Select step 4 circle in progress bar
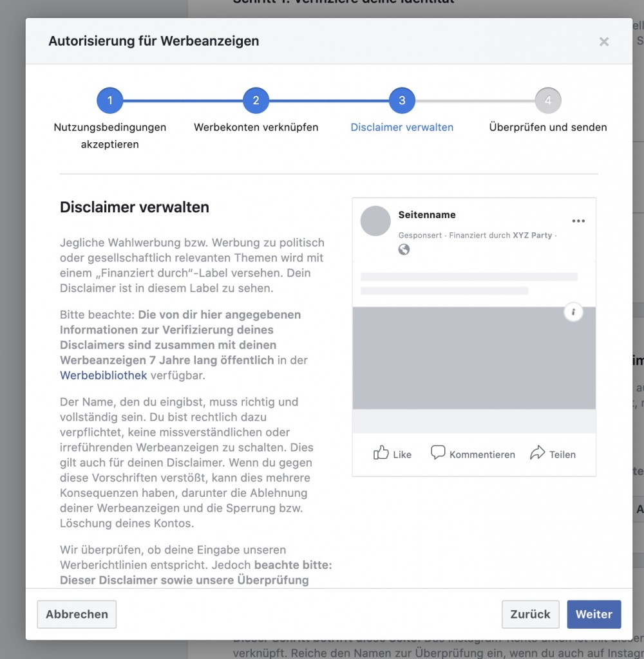Viewport: 644px width, 659px height. pyautogui.click(x=547, y=100)
